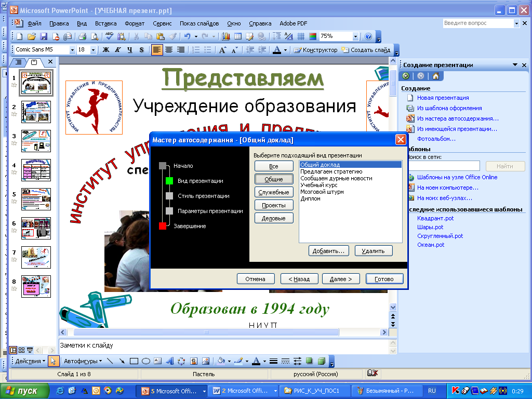
Task: Open the font size dropdown 18
Action: [x=93, y=50]
